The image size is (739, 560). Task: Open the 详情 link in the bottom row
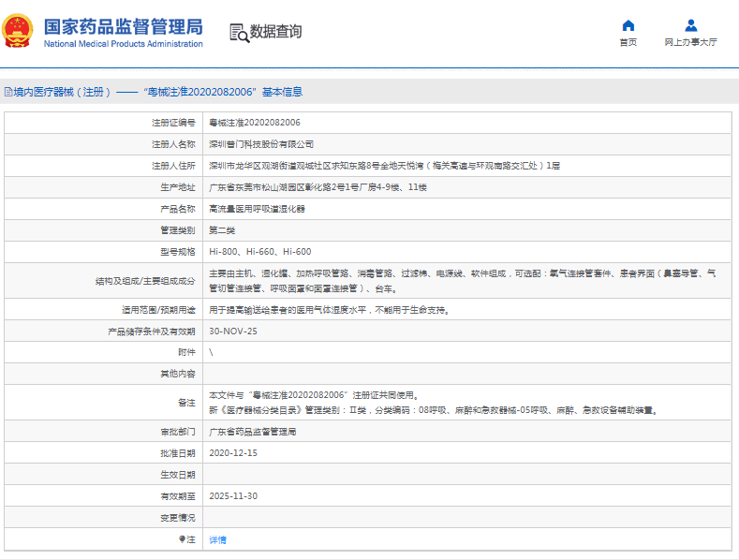[x=217, y=539]
